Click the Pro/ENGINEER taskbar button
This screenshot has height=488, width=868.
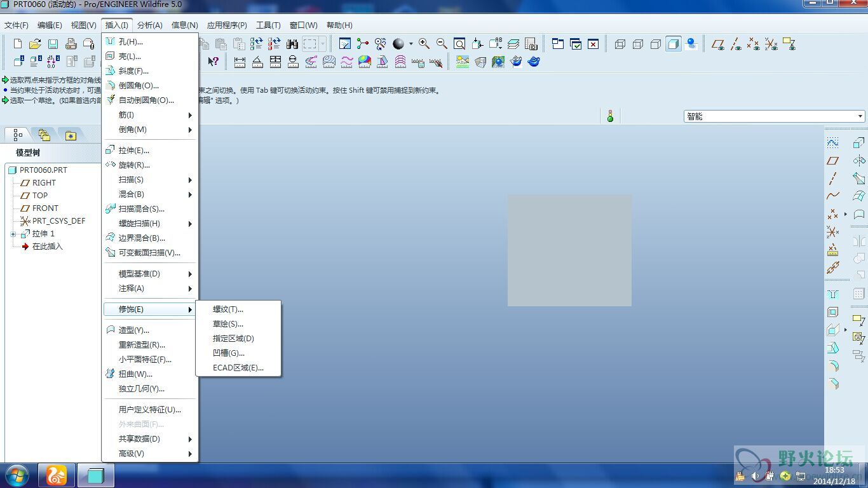point(96,475)
